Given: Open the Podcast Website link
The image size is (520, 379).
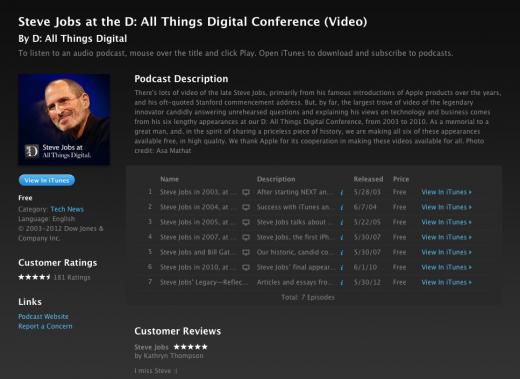Looking at the screenshot, I should (x=43, y=316).
